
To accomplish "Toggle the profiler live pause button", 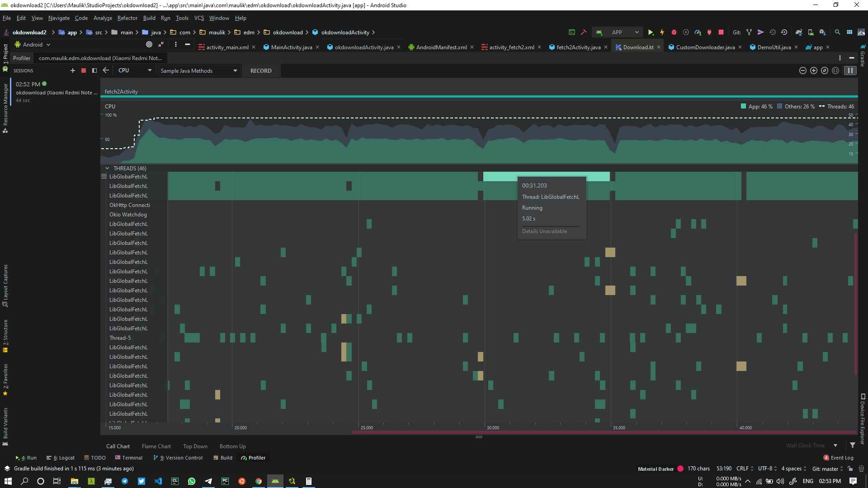I will (850, 71).
